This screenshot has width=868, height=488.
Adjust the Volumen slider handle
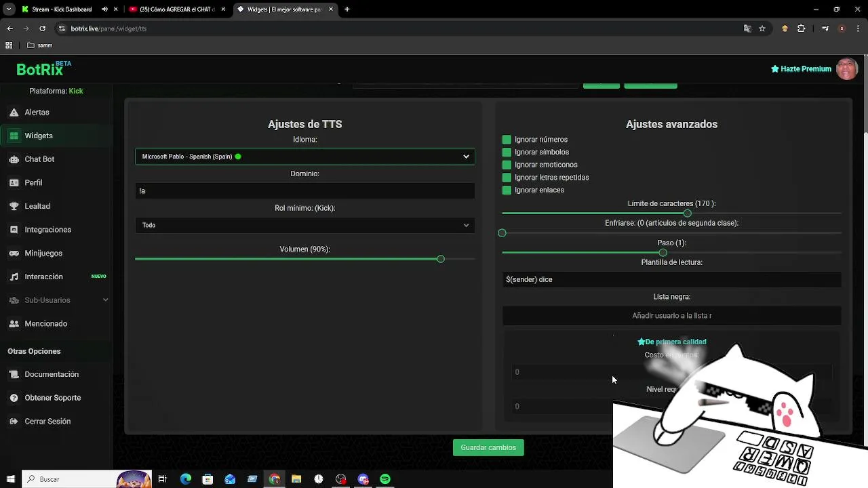click(x=441, y=259)
